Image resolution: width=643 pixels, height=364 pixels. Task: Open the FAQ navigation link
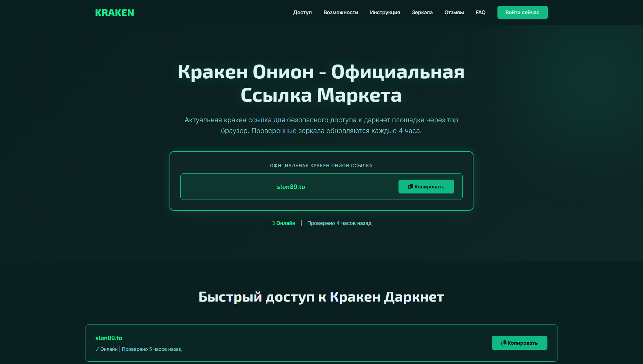pyautogui.click(x=481, y=12)
